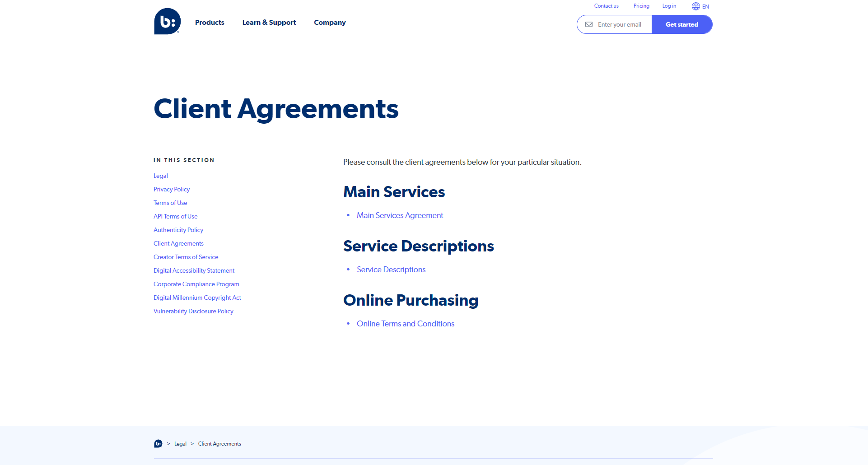Open API Terms of Use sidebar link

point(175,216)
